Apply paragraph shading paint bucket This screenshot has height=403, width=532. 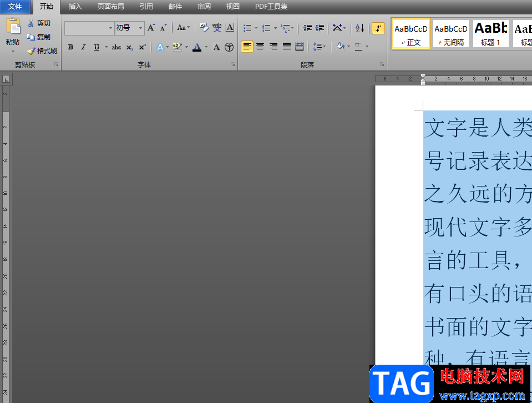pos(340,47)
